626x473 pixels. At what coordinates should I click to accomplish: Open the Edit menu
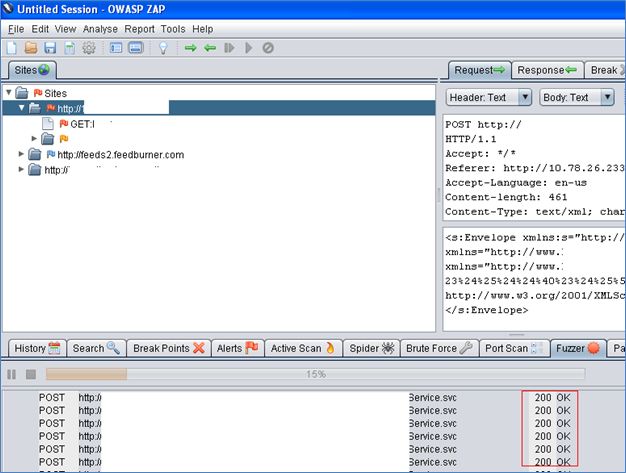coord(40,29)
